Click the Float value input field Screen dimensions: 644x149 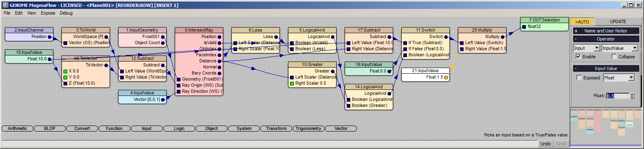(x=618, y=96)
